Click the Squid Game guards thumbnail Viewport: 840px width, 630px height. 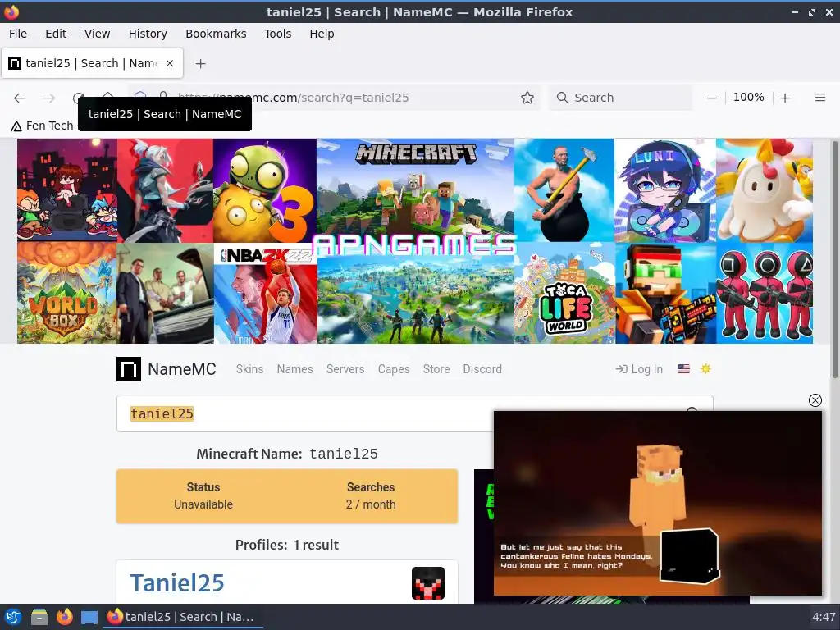(x=765, y=294)
